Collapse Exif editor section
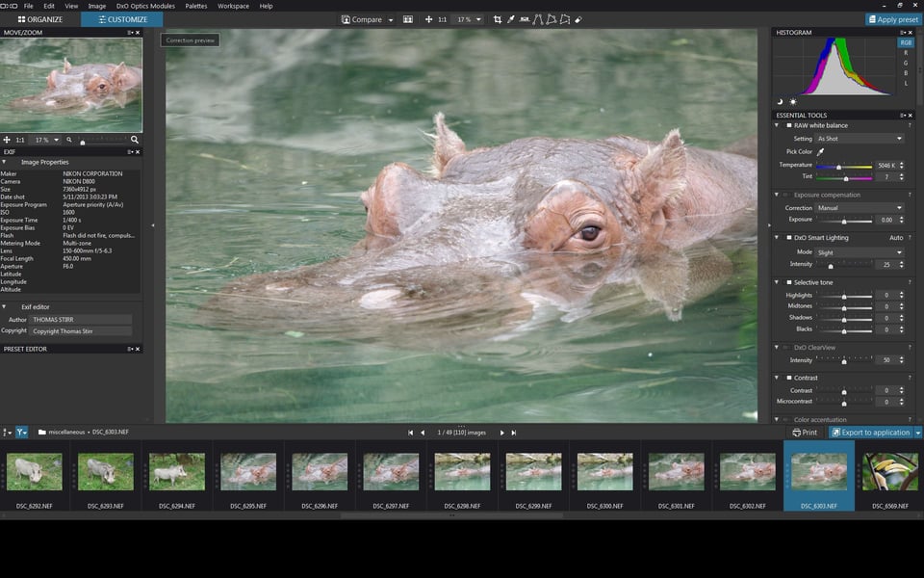Screen dimensions: 924x578 4,306
